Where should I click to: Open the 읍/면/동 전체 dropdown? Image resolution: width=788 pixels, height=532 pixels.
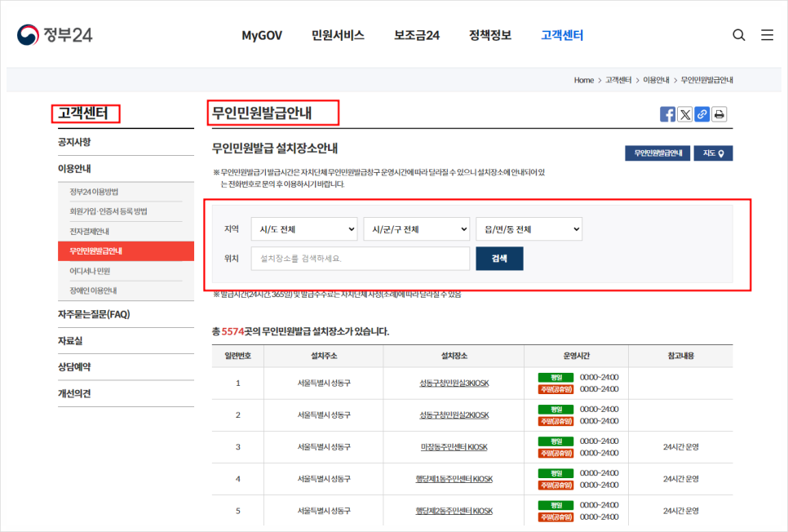click(529, 229)
